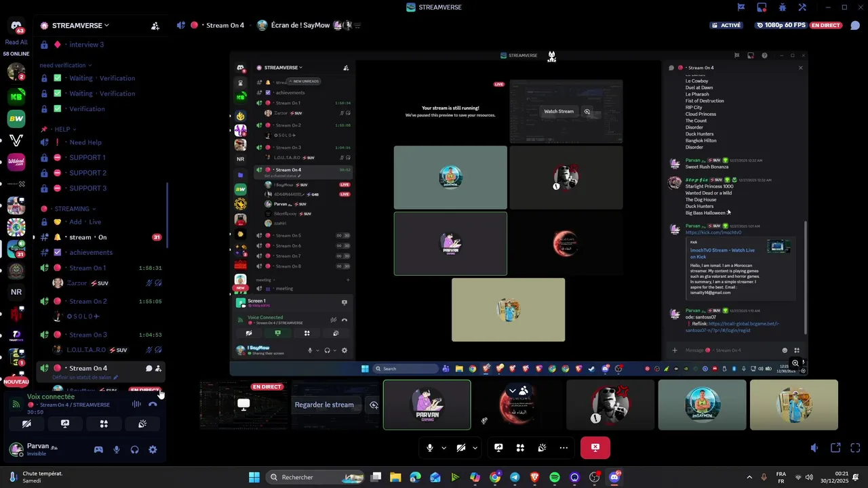
Task: Click the game controller icon beside Parvan
Action: 98,449
